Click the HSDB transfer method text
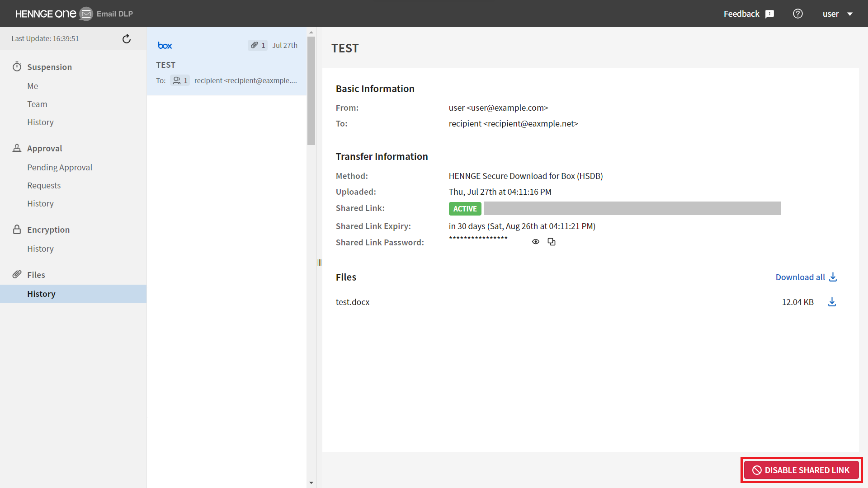Viewport: 868px width, 488px height. click(526, 176)
